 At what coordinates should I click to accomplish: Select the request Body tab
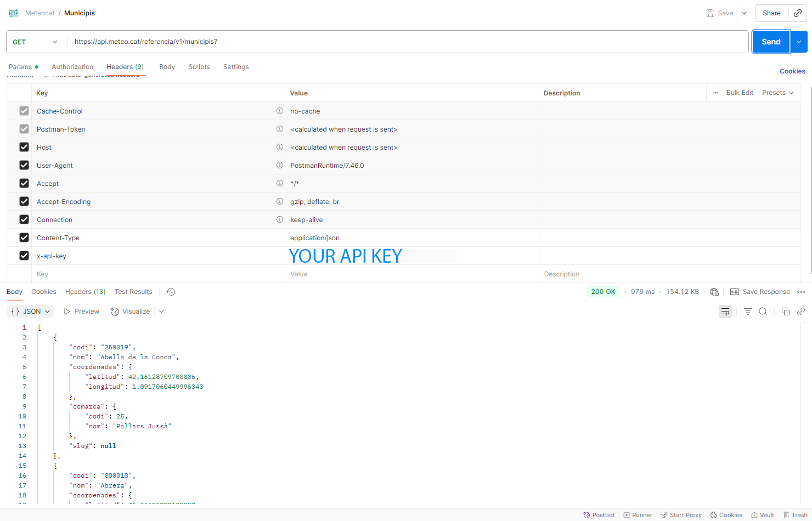point(167,67)
